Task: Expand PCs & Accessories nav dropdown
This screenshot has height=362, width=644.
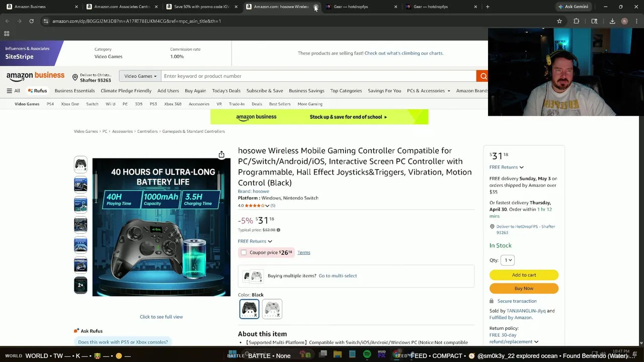Action: click(x=429, y=90)
